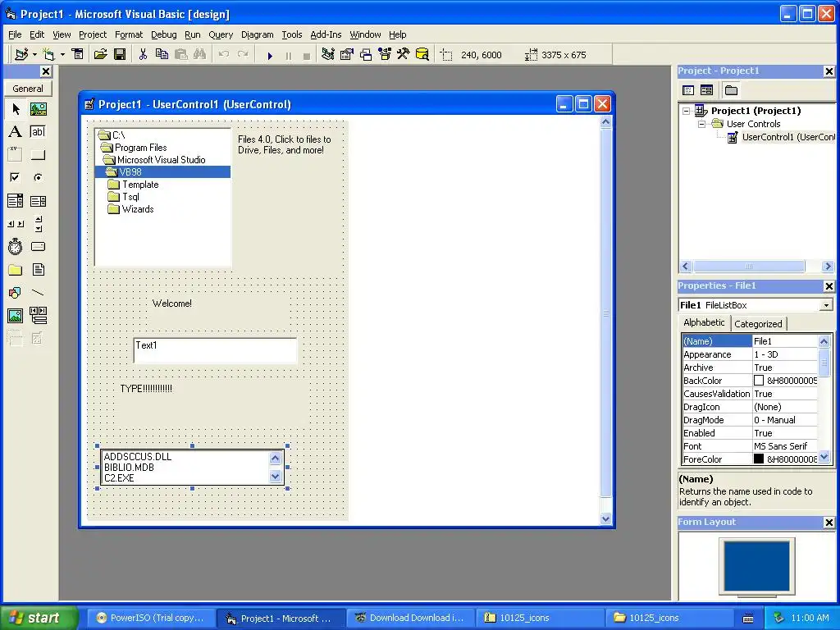The width and height of the screenshot is (840, 630).
Task: Select the CommandButton control tool
Action: 38,155
